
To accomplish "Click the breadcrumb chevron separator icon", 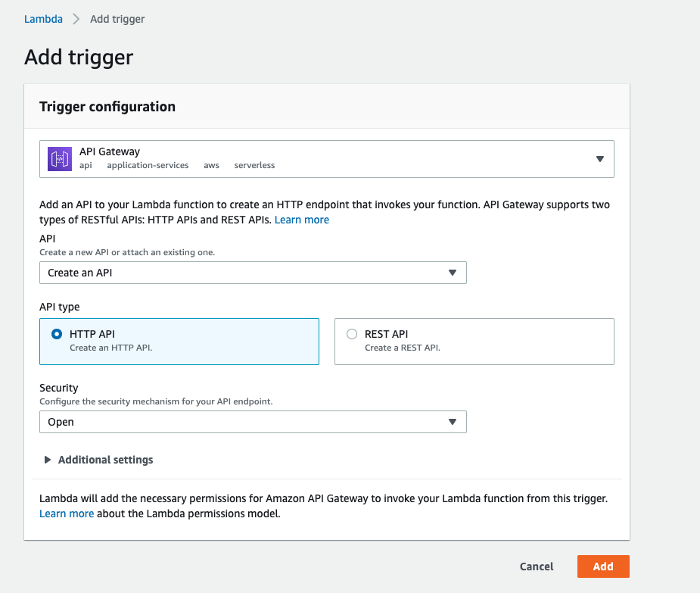I will [76, 19].
